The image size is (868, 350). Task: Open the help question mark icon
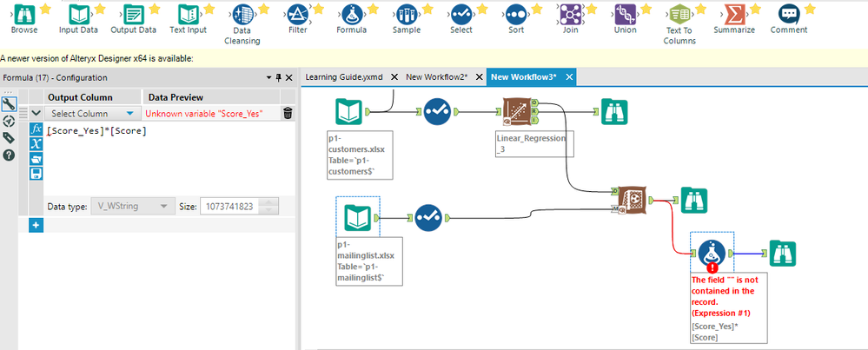pos(9,155)
